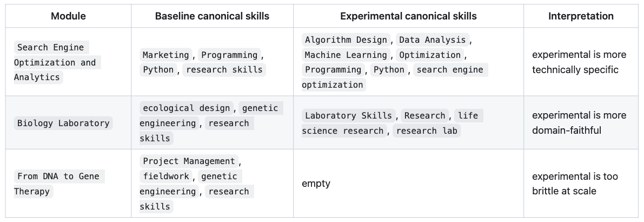Image resolution: width=644 pixels, height=222 pixels.
Task: Select the Interpretation column header
Action: tap(581, 16)
